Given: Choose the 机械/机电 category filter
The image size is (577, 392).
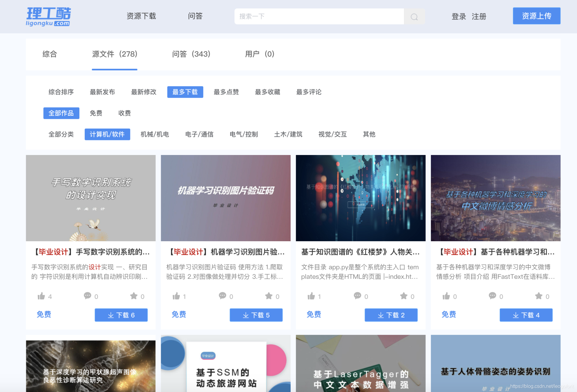Looking at the screenshot, I should [x=155, y=134].
